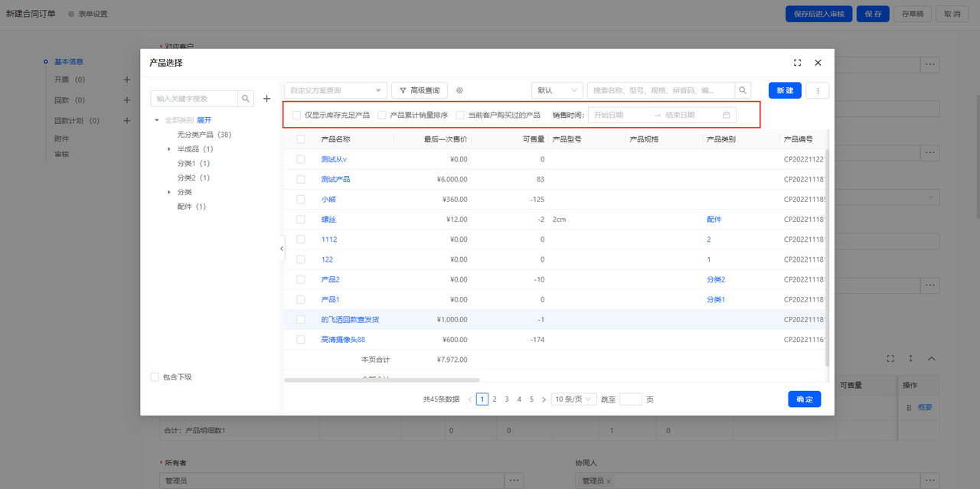
Task: Remove 管理员 tag from 协同人
Action: point(609,481)
